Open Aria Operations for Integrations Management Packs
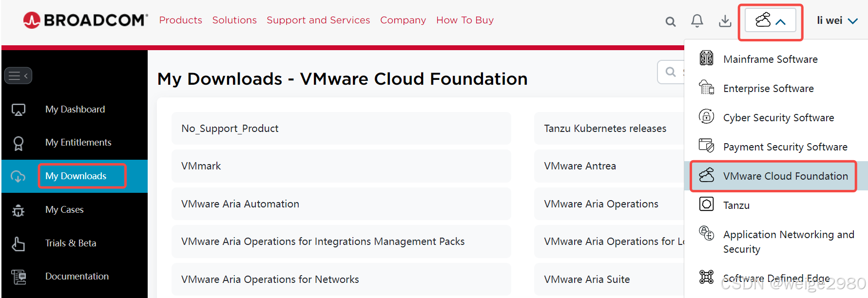868x298 pixels. coord(341,242)
